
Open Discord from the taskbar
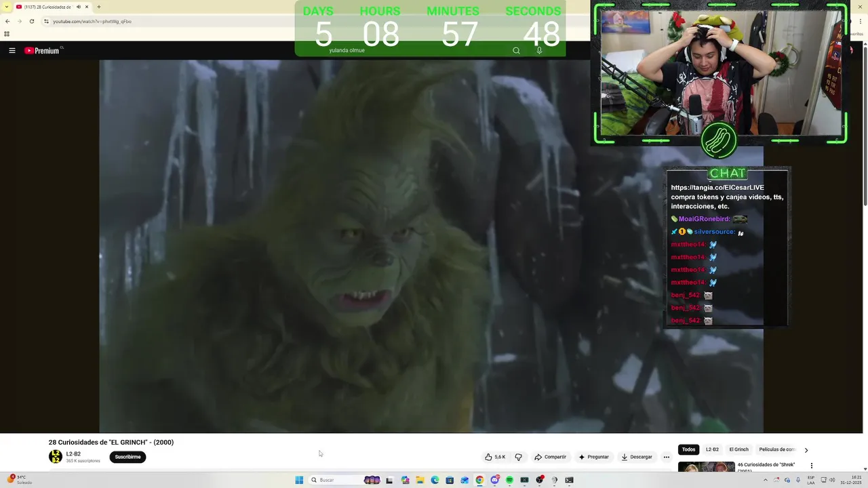coord(494,480)
